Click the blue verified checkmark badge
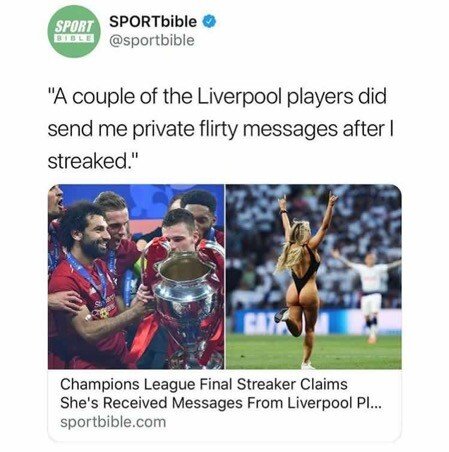Viewport: 449px width, 452px height. pyautogui.click(x=210, y=22)
